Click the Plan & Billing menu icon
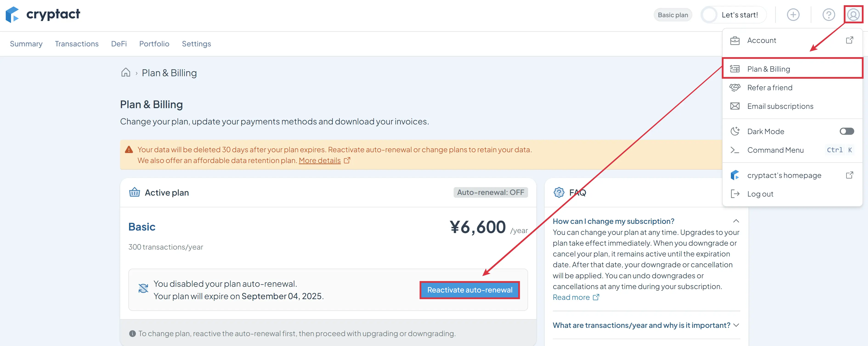 [x=735, y=69]
